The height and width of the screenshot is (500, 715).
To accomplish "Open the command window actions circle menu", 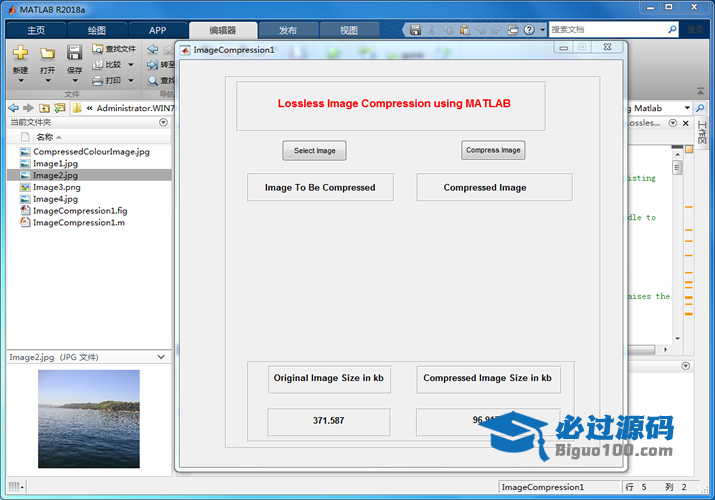I will 685,366.
